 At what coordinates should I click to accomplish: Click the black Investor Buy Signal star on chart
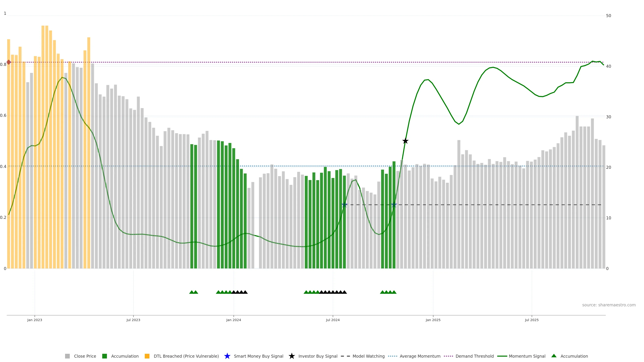[405, 141]
